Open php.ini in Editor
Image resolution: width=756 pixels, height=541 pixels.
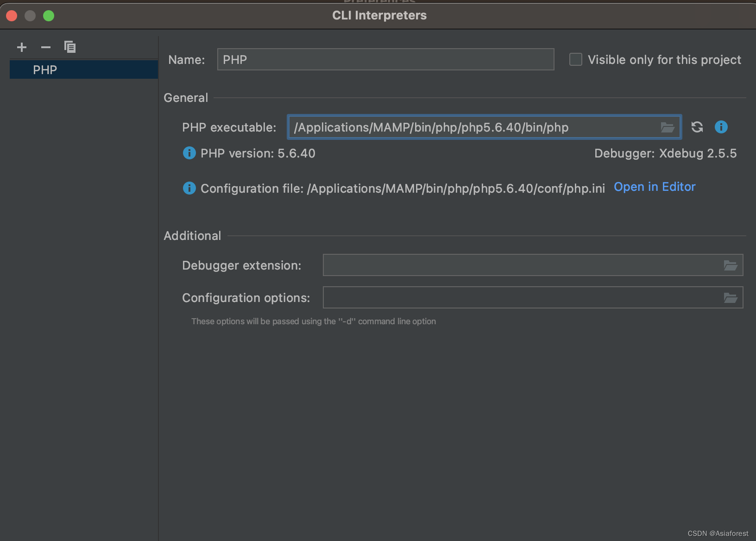point(655,187)
